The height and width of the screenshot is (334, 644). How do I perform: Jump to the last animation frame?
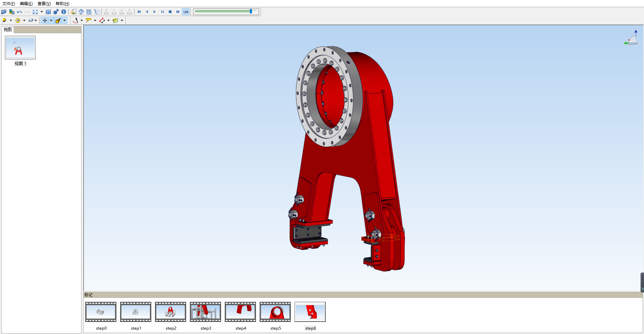pos(178,12)
